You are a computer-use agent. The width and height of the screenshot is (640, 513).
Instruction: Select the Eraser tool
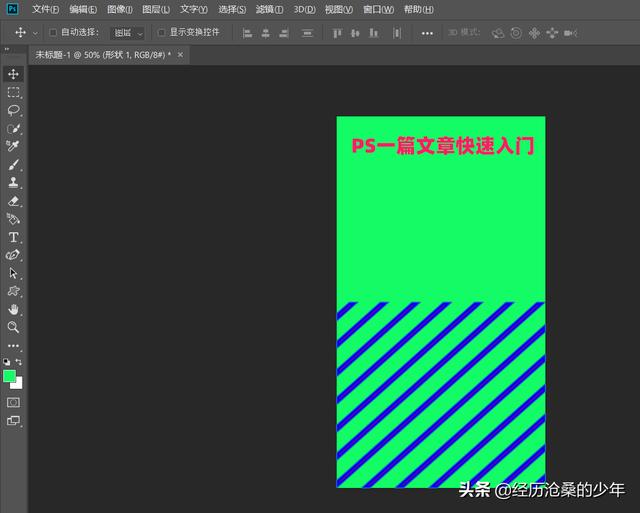(x=13, y=201)
